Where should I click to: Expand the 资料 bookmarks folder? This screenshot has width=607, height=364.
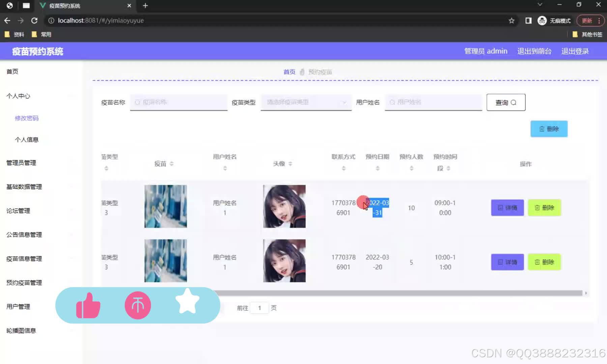[15, 34]
